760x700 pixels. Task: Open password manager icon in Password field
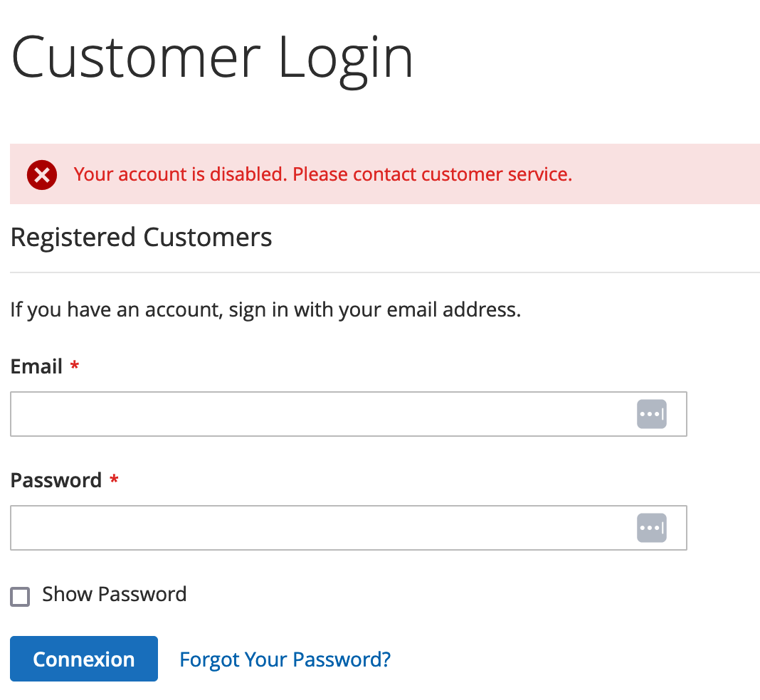[x=651, y=528]
